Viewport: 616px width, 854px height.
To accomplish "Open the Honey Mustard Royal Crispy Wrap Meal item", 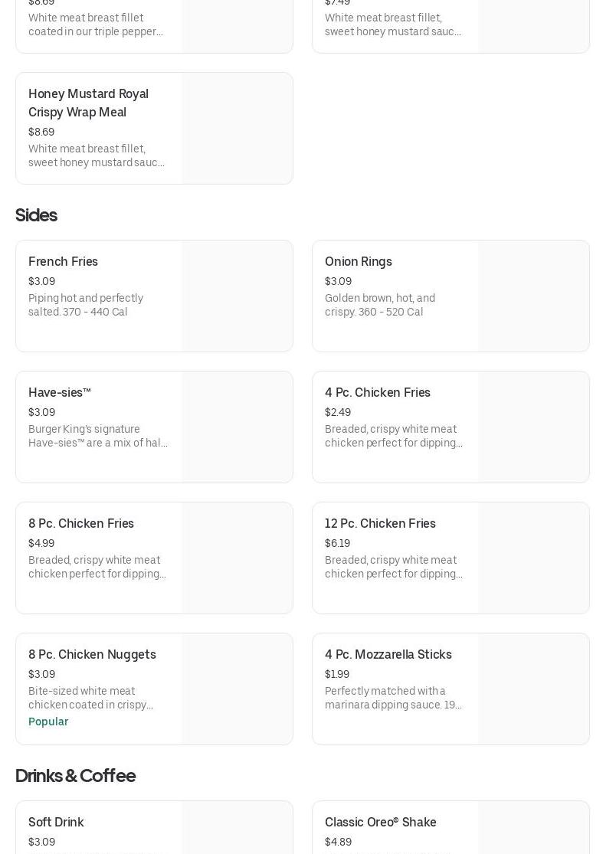I will click(x=88, y=103).
